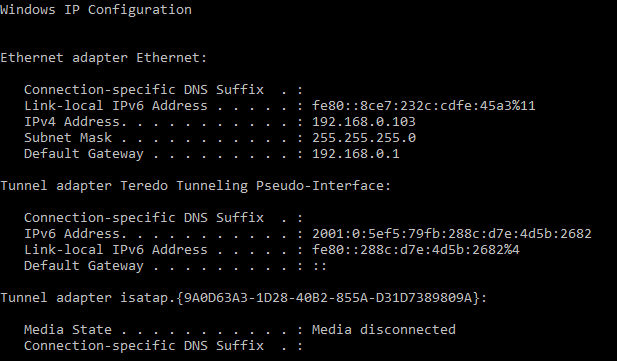Click the Media State label

[x=68, y=330]
